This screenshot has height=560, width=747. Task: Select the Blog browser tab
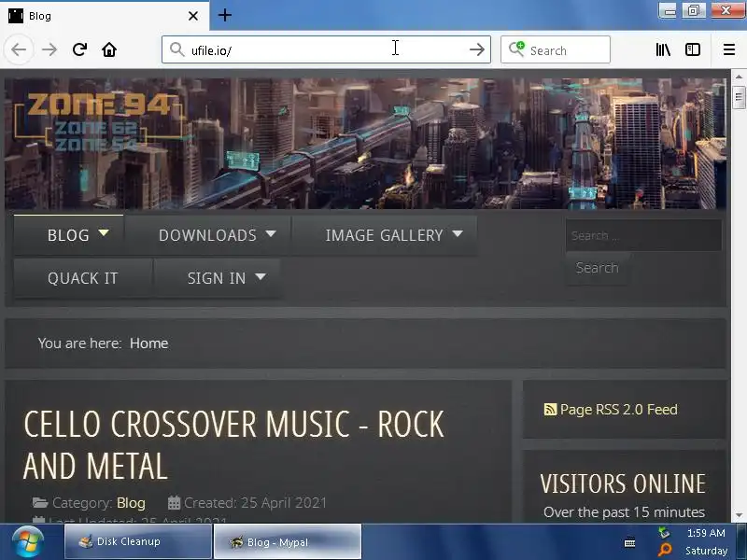point(104,16)
